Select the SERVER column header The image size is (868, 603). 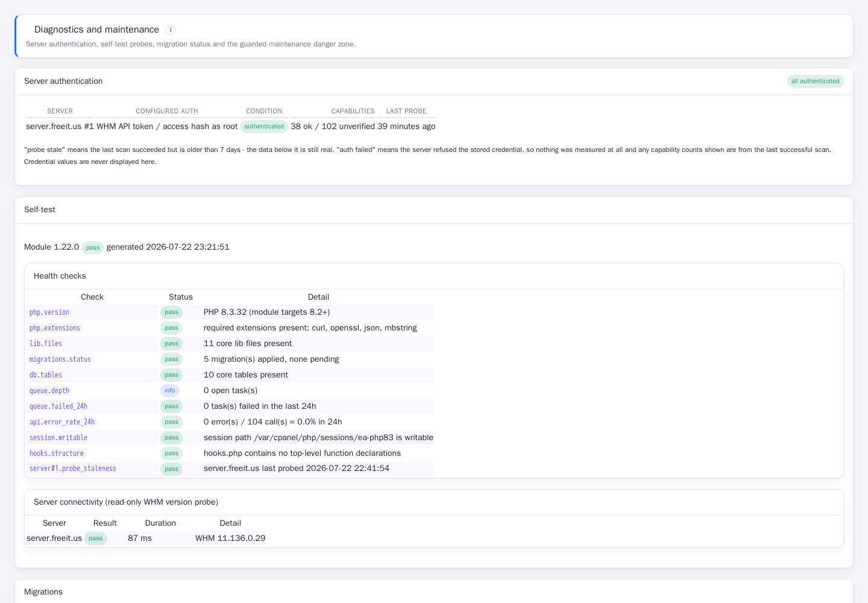click(60, 111)
